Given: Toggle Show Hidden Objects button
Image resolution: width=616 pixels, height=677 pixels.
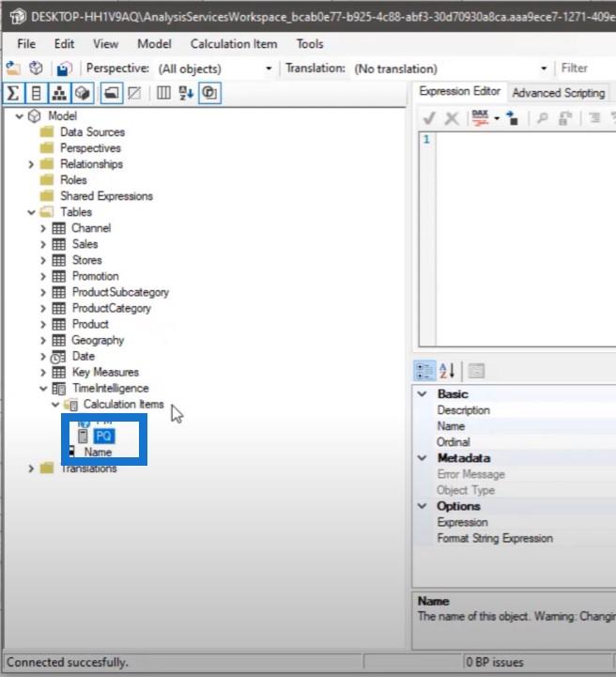Looking at the screenshot, I should (x=134, y=93).
